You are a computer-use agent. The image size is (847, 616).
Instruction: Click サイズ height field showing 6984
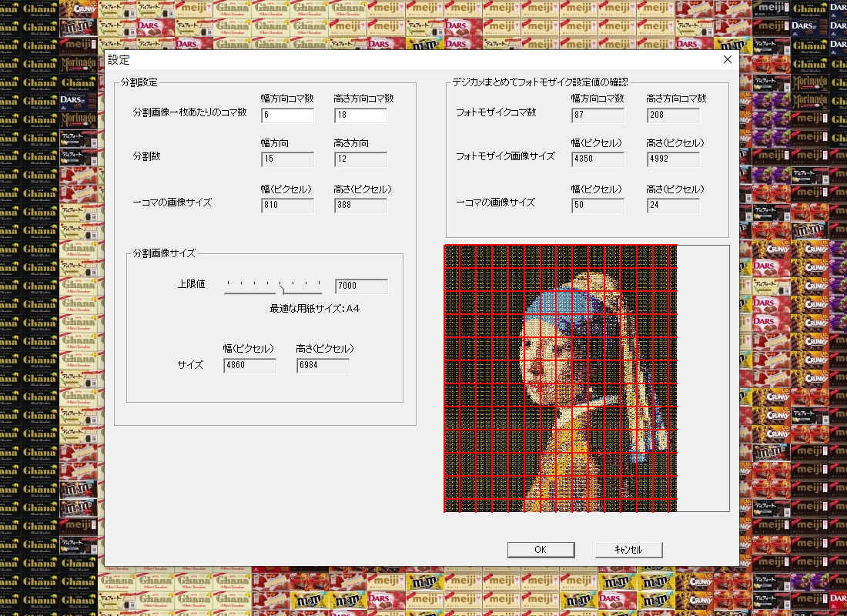[x=323, y=365]
